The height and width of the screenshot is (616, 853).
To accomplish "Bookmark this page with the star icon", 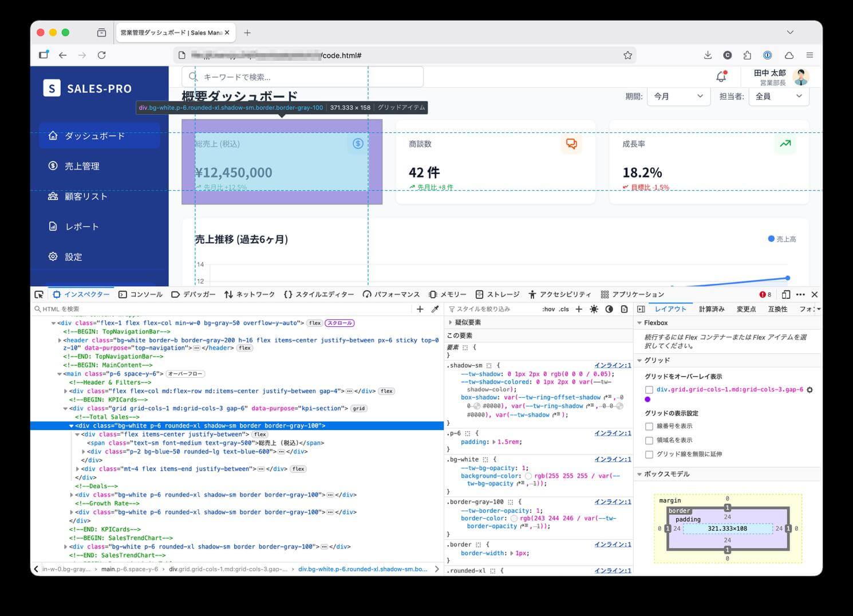I will tap(627, 56).
